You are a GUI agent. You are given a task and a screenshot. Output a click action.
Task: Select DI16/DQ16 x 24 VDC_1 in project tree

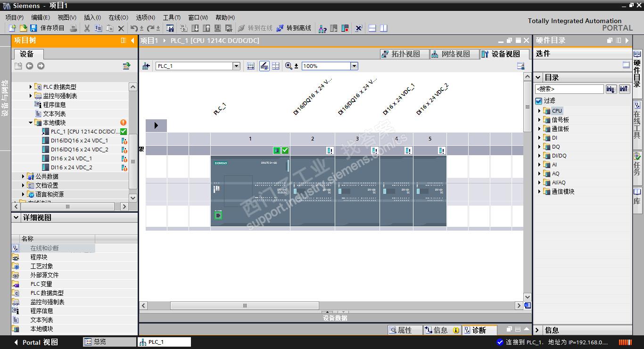(x=79, y=141)
